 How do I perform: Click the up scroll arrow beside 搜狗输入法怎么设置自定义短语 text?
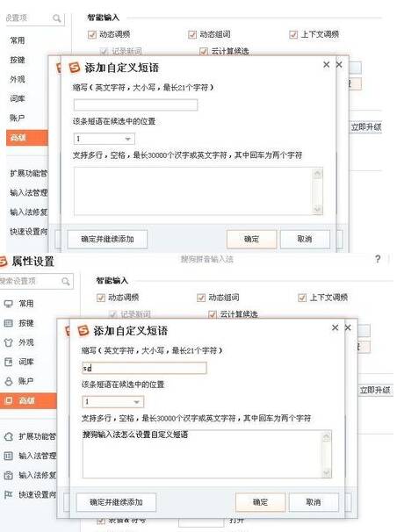coord(326,437)
